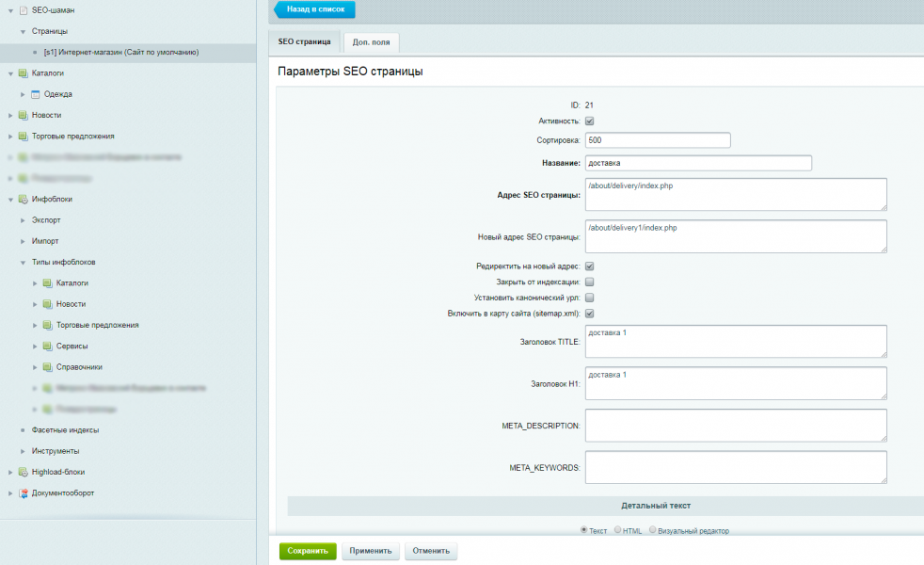924x565 pixels.
Task: Enable Закрыть от индексации checkbox
Action: (x=589, y=282)
